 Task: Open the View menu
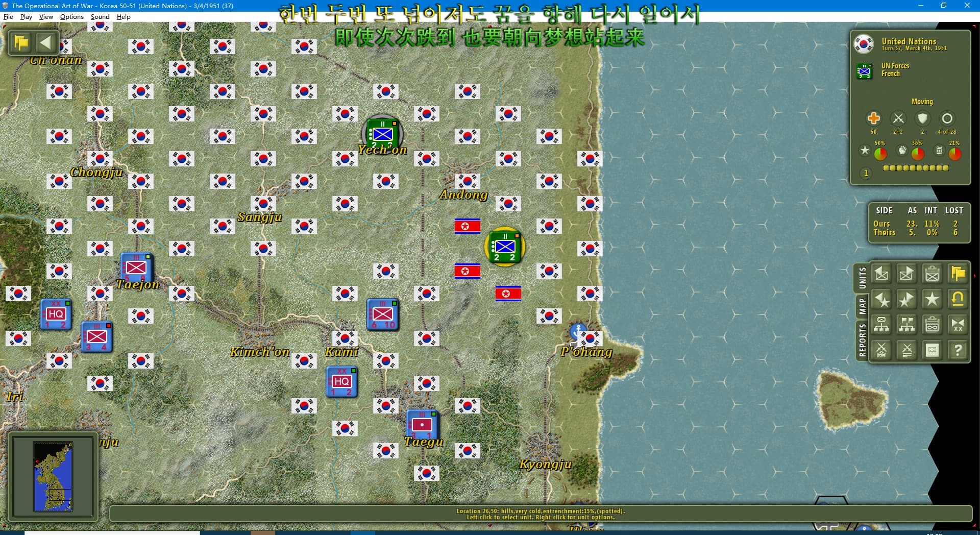tap(46, 16)
